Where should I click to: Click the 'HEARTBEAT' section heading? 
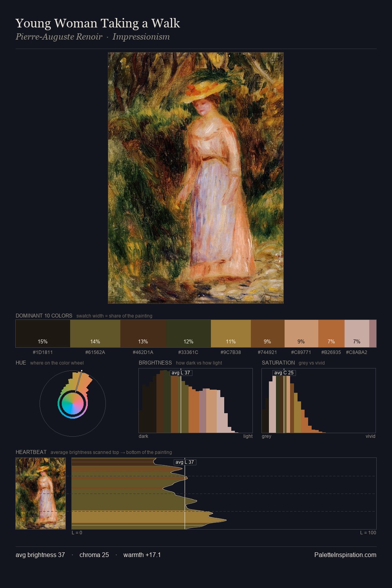point(31,452)
